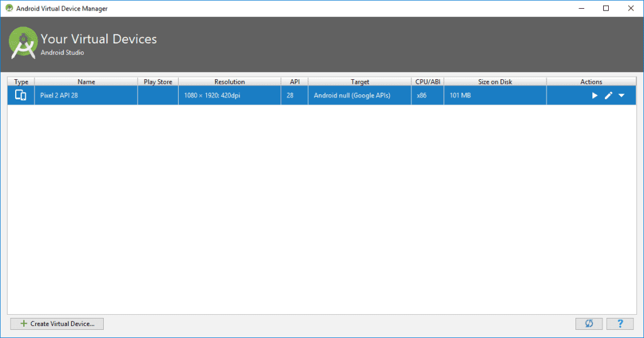
Task: Click the 1080 × 1920: 420dpi cell
Action: click(x=230, y=95)
